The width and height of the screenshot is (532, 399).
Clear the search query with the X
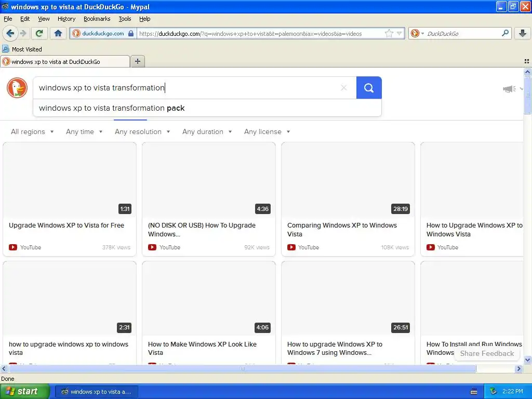343,88
